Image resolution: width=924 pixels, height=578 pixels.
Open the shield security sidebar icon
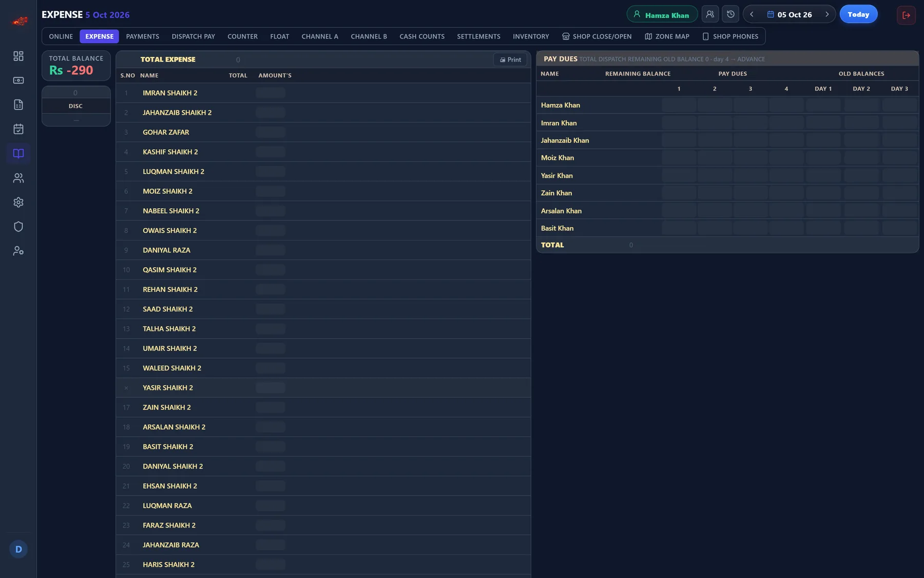click(x=18, y=227)
